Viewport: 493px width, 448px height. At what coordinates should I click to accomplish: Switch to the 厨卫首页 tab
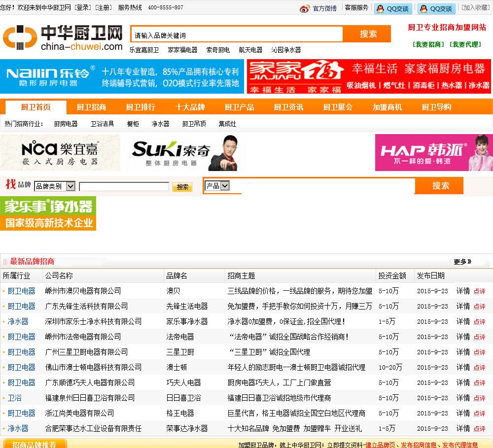(36, 107)
